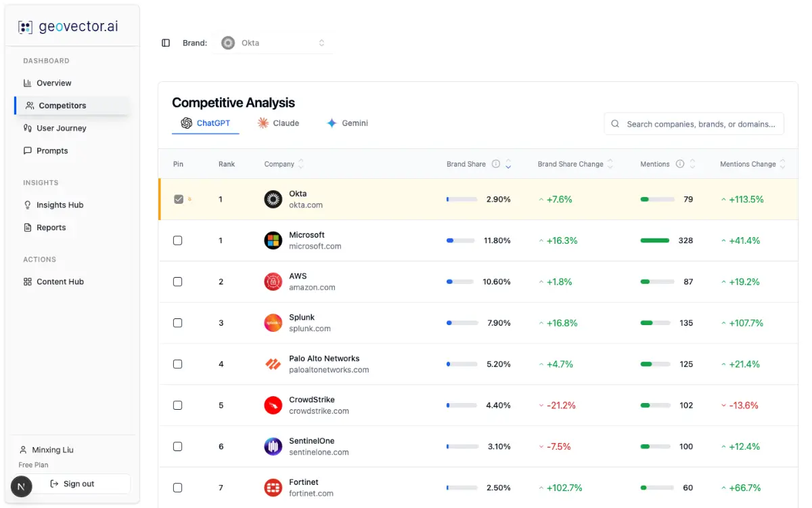Sort by Company column arrows
Image resolution: width=812 pixels, height=508 pixels.
pos(301,164)
